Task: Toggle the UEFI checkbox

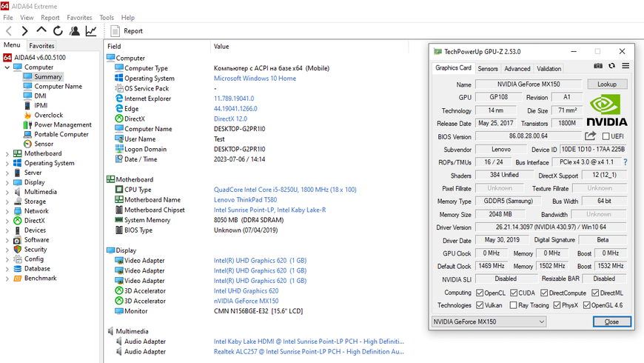Action: (x=606, y=136)
